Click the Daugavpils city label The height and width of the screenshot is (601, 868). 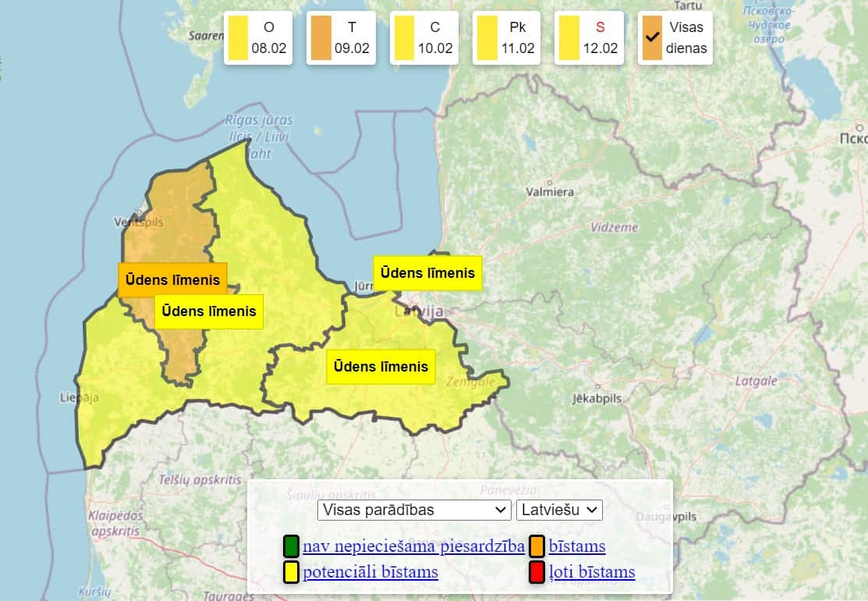pyautogui.click(x=666, y=517)
